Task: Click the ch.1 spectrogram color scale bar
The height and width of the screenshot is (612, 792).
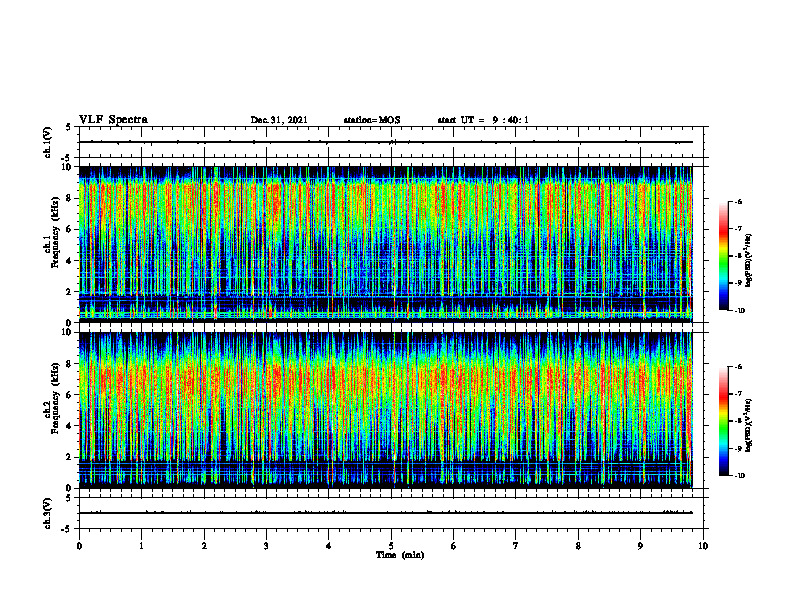Action: [x=723, y=256]
